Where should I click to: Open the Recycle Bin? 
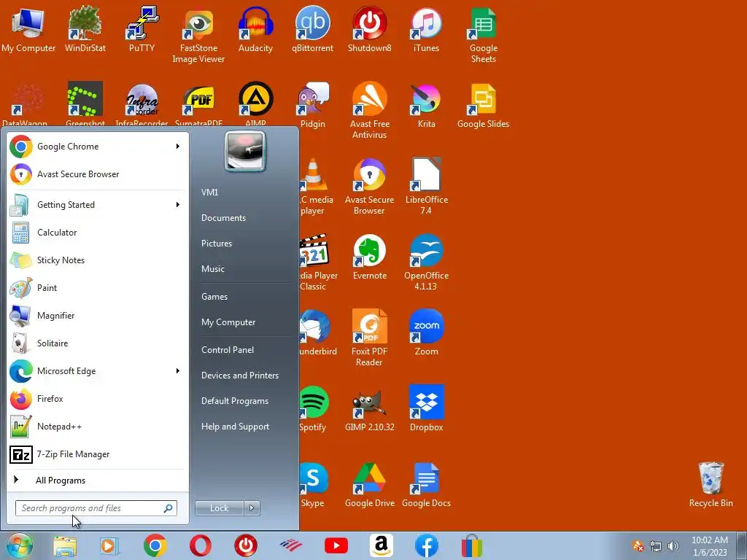711,485
